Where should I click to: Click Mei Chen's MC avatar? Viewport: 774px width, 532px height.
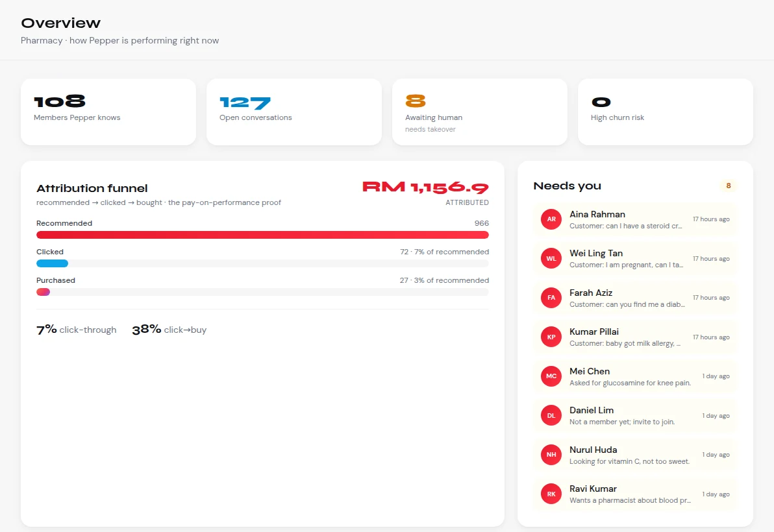tap(551, 376)
